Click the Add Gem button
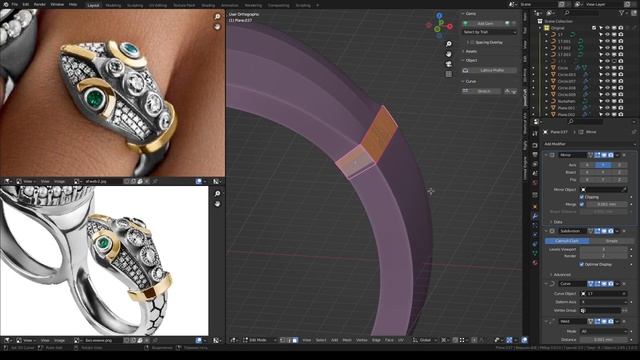 tap(486, 24)
